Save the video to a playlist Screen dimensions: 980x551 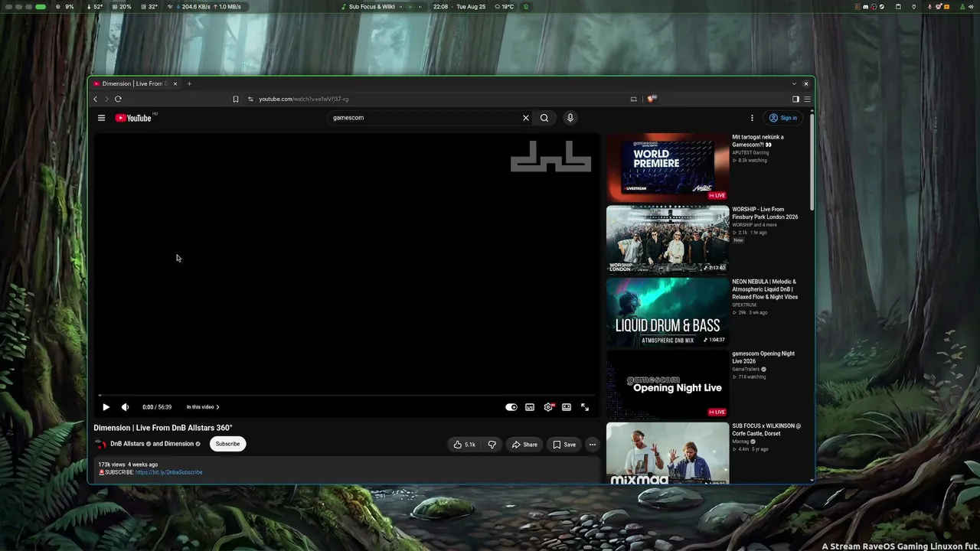(x=564, y=445)
